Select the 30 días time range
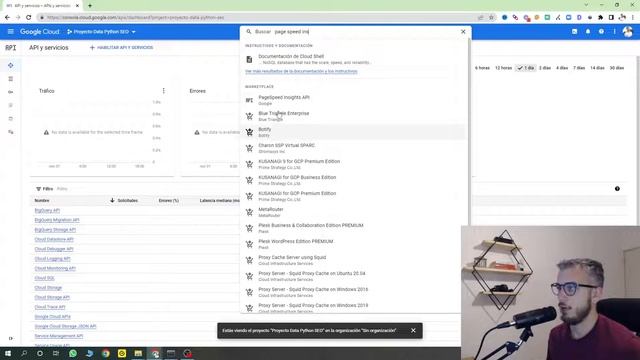Screen dimensions: 640x360 click(x=617, y=68)
